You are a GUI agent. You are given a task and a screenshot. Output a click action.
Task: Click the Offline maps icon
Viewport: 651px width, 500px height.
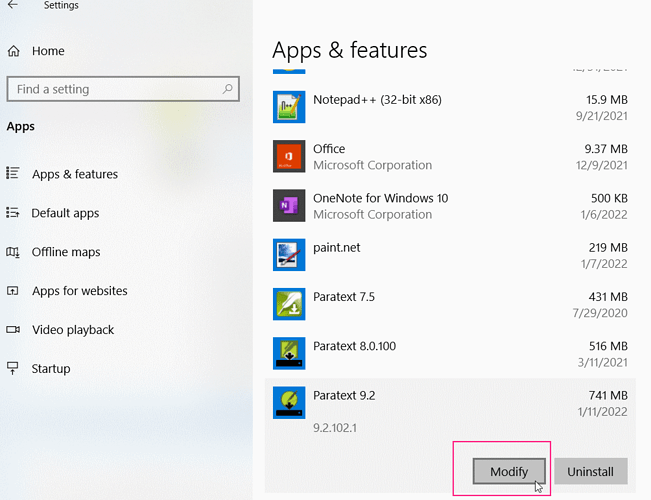[12, 252]
